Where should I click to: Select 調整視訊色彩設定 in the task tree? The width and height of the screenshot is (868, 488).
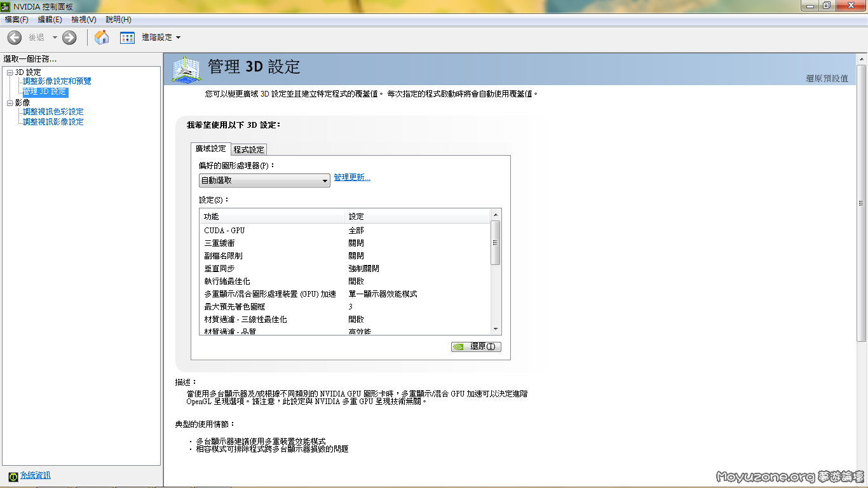tap(53, 112)
